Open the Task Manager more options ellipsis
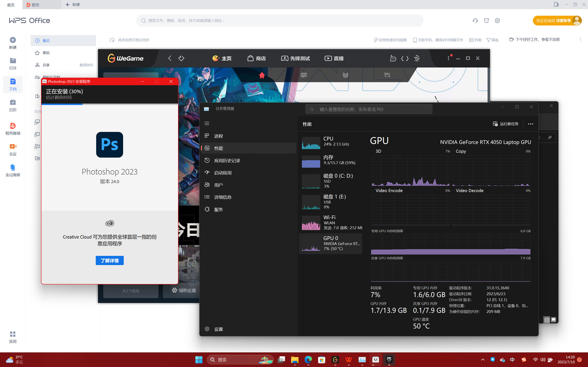The image size is (588, 367). [530, 124]
